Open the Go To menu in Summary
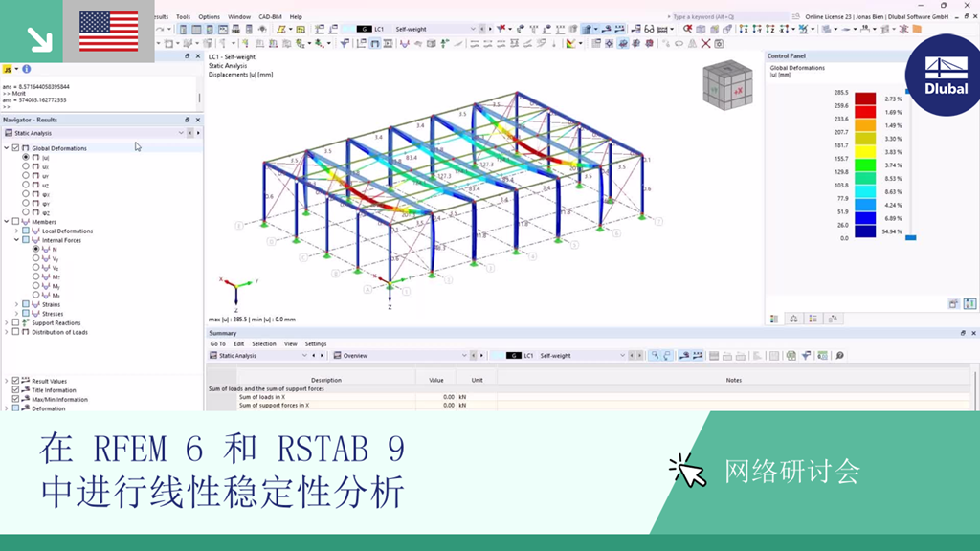The width and height of the screenshot is (980, 551). [x=218, y=343]
